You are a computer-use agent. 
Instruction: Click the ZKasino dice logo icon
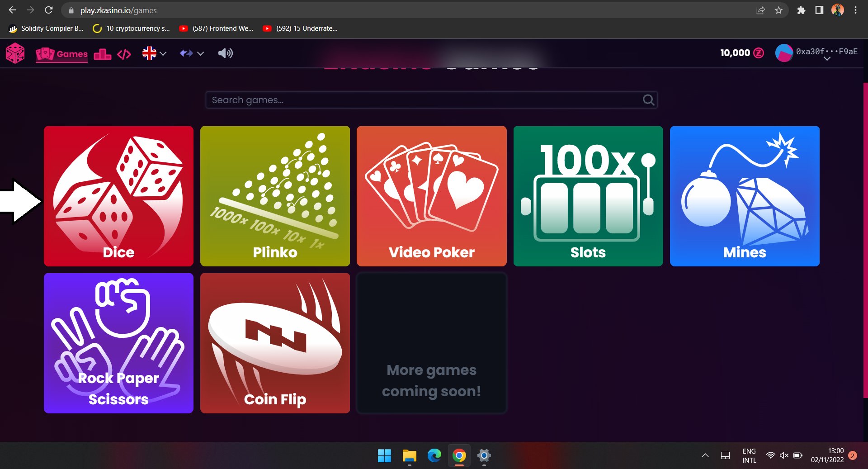click(x=15, y=53)
